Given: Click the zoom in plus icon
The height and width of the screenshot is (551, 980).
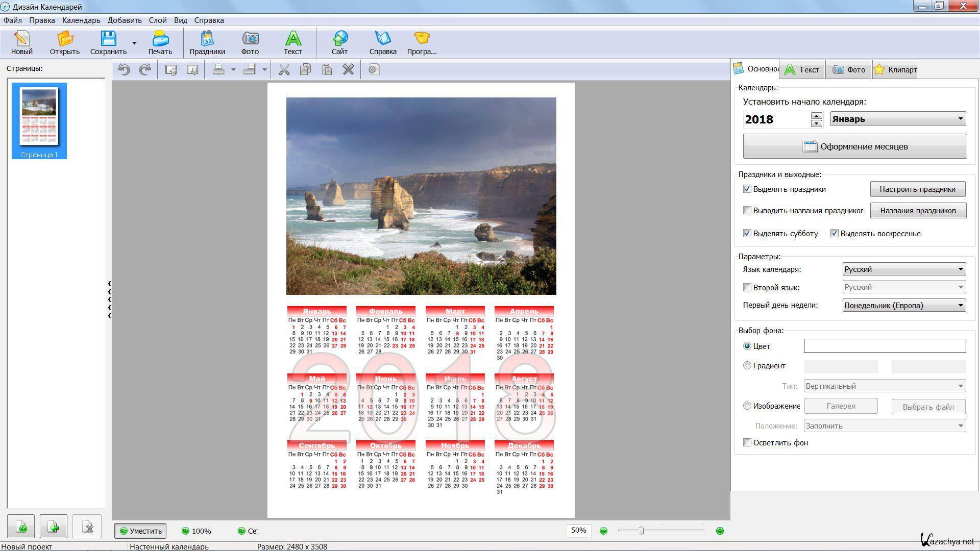Looking at the screenshot, I should pyautogui.click(x=720, y=531).
